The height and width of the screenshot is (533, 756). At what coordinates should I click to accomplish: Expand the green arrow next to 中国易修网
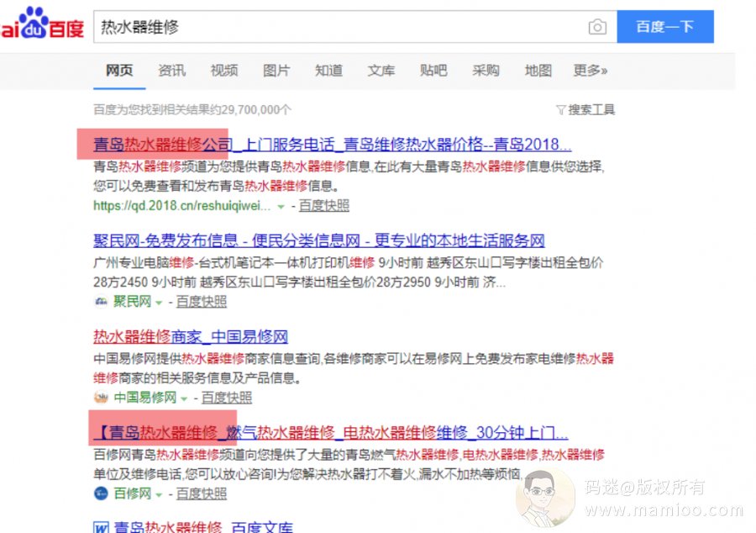click(x=183, y=398)
